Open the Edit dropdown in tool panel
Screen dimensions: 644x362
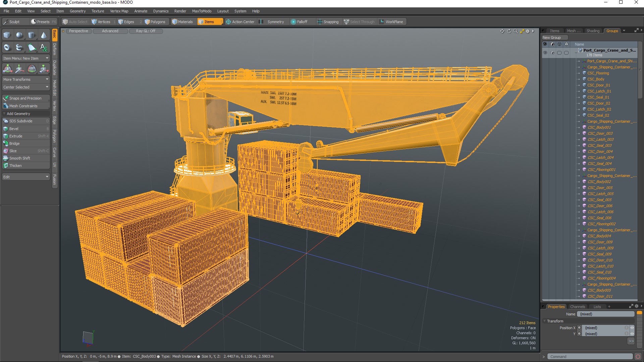click(x=26, y=177)
